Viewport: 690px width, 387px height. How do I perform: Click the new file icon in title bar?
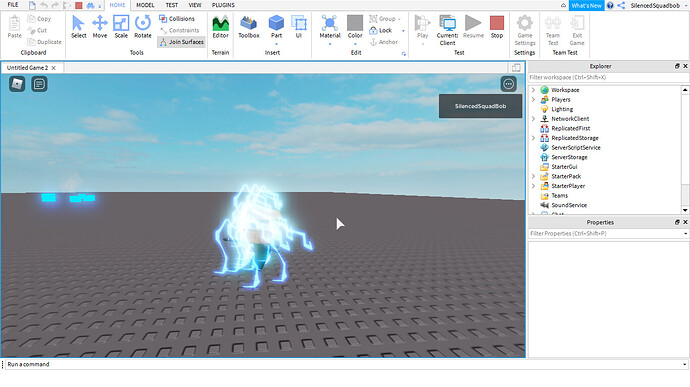(32, 5)
